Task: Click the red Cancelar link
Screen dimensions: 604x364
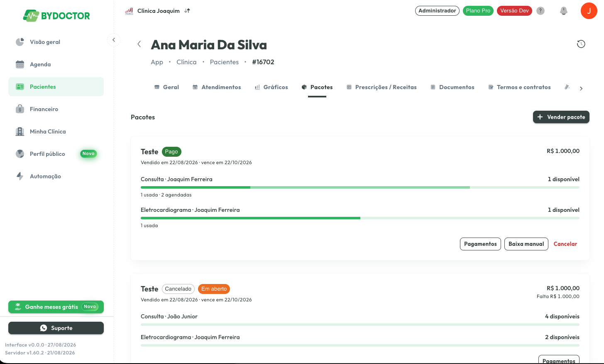Action: 565,244
